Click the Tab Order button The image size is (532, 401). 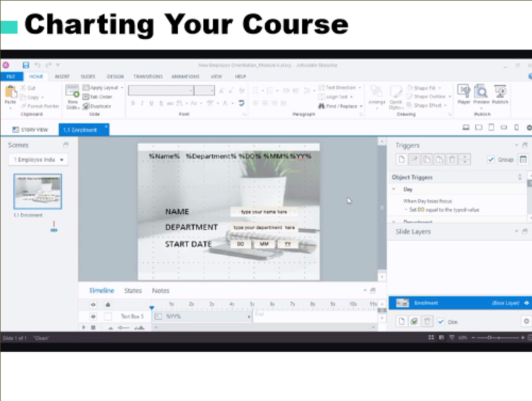[97, 97]
